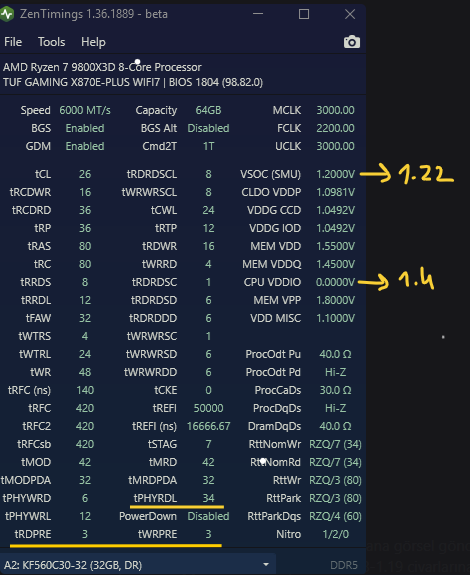Viewport: 470px width, 575px height.
Task: Click the BGS Alt Disabled value
Action: tap(208, 128)
